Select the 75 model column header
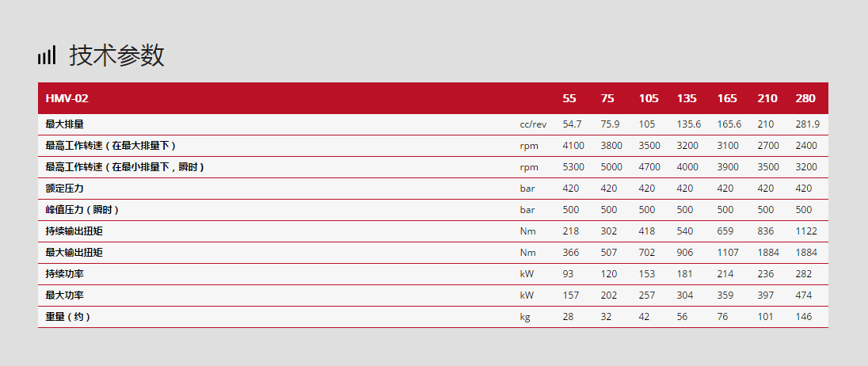 coord(607,98)
